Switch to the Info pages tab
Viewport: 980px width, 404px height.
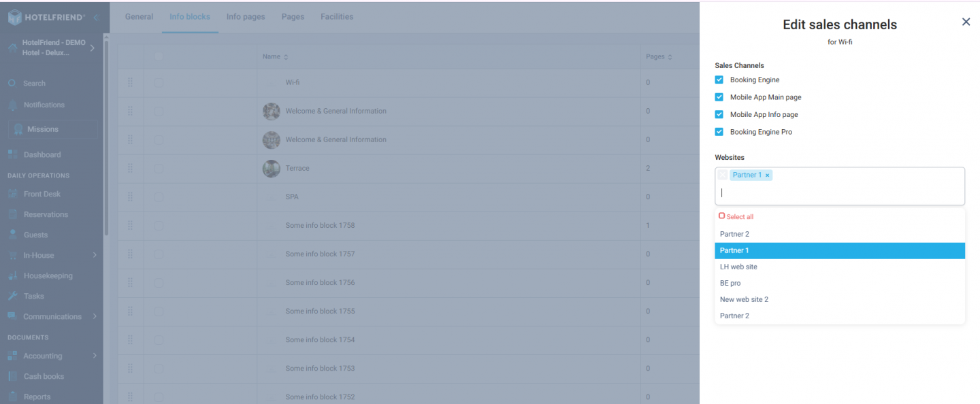click(246, 16)
